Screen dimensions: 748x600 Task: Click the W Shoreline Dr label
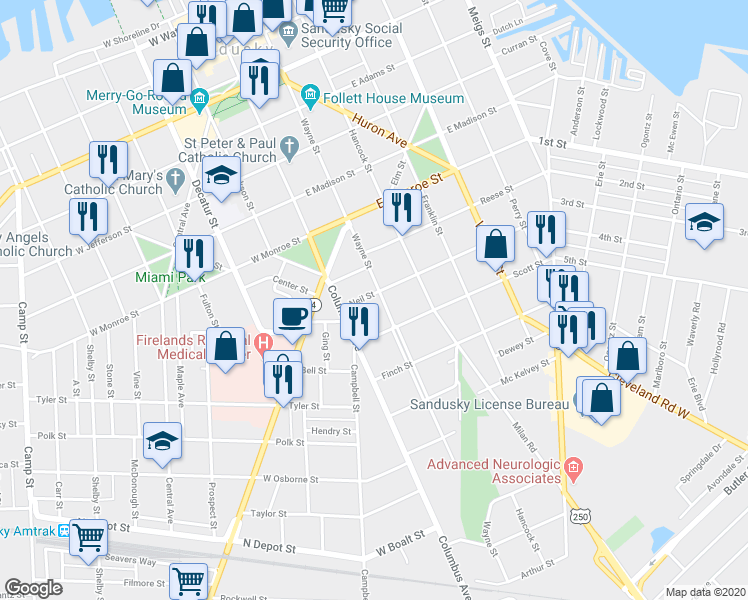[131, 35]
